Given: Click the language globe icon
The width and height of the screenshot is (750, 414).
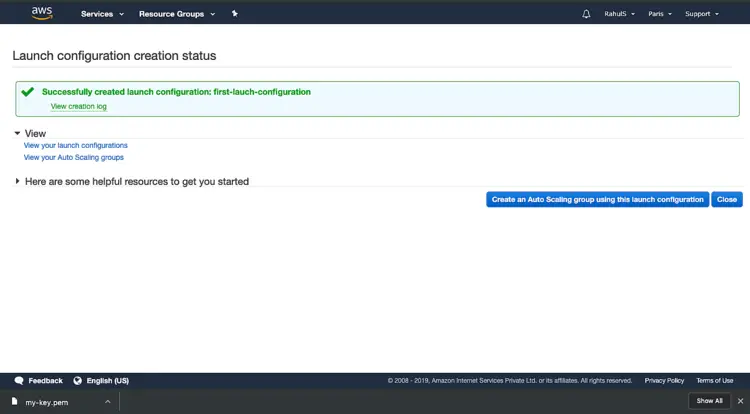Looking at the screenshot, I should (77, 381).
